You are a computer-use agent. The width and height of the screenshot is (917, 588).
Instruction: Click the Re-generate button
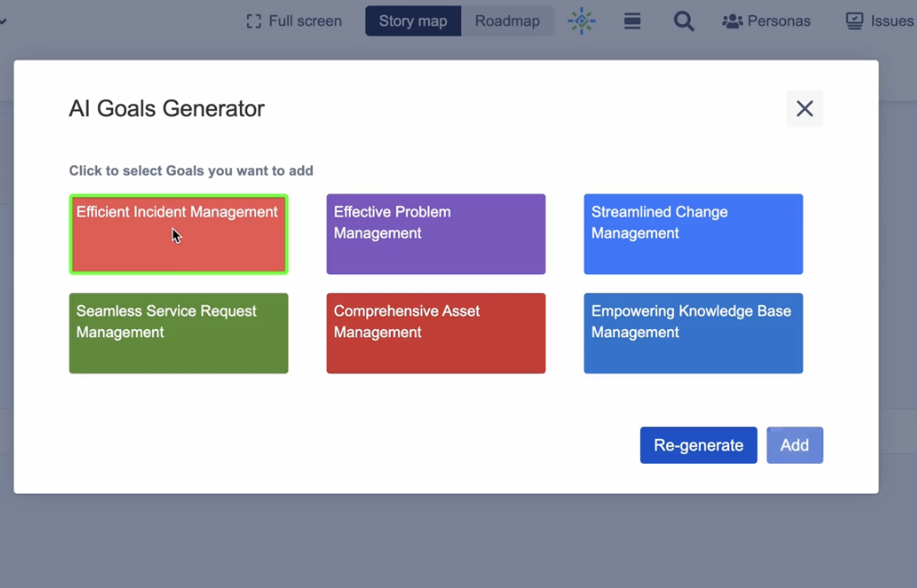coord(698,445)
